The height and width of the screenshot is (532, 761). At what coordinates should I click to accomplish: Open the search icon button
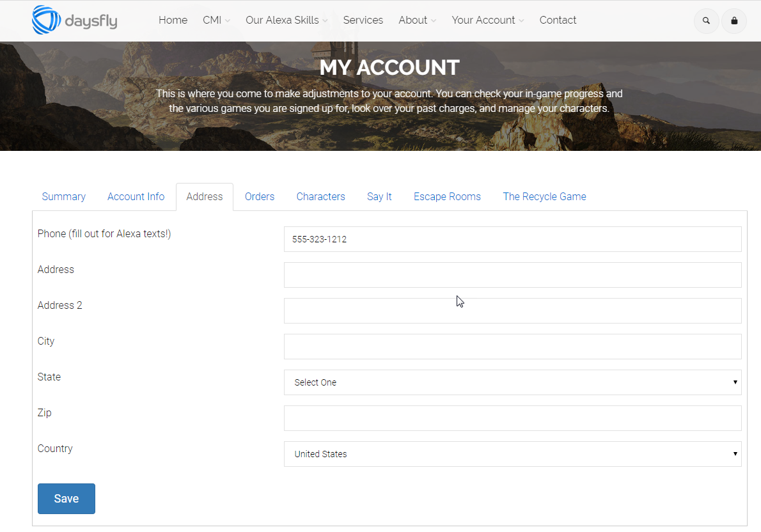706,21
